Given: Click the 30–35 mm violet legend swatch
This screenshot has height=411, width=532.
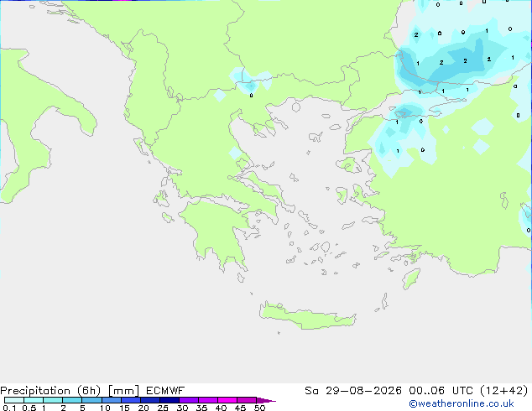Looking at the screenshot, I should [189, 400].
